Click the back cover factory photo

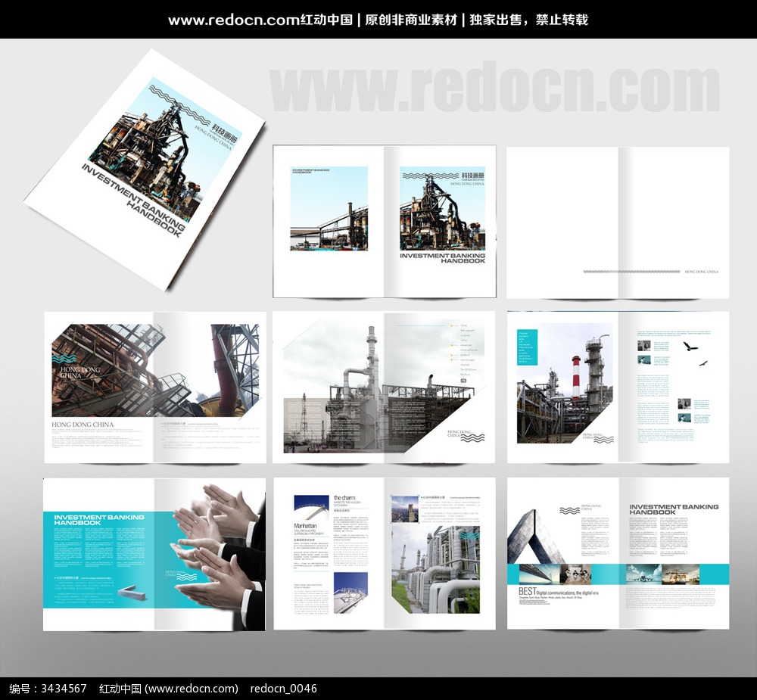tap(329, 209)
